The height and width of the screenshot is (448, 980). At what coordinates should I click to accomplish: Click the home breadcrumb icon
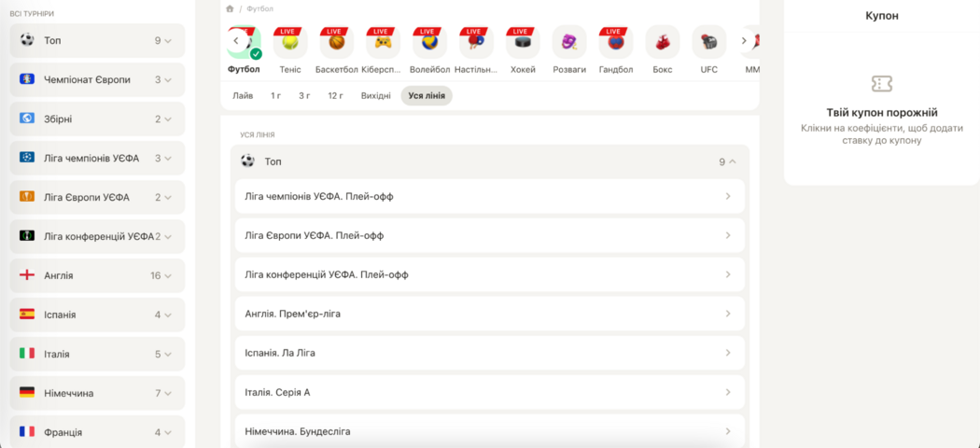click(x=230, y=8)
